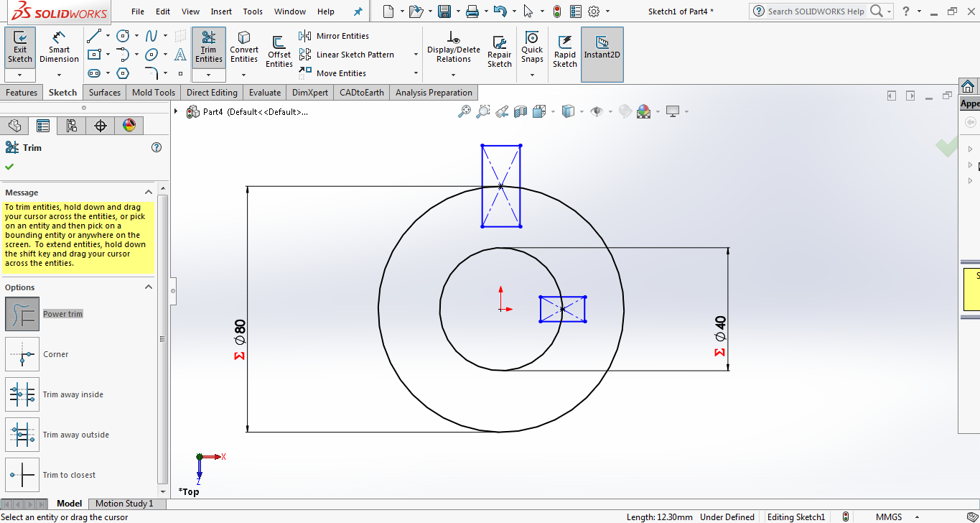The width and height of the screenshot is (980, 523).
Task: Pin the menu bar with pushpin
Action: (x=358, y=11)
